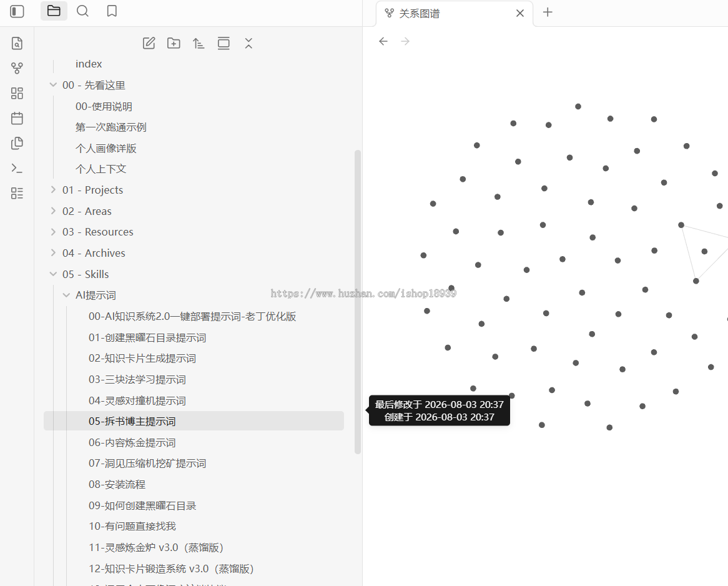This screenshot has width=728, height=586.
Task: Expand the 01 - Projects folder
Action: pyautogui.click(x=53, y=189)
